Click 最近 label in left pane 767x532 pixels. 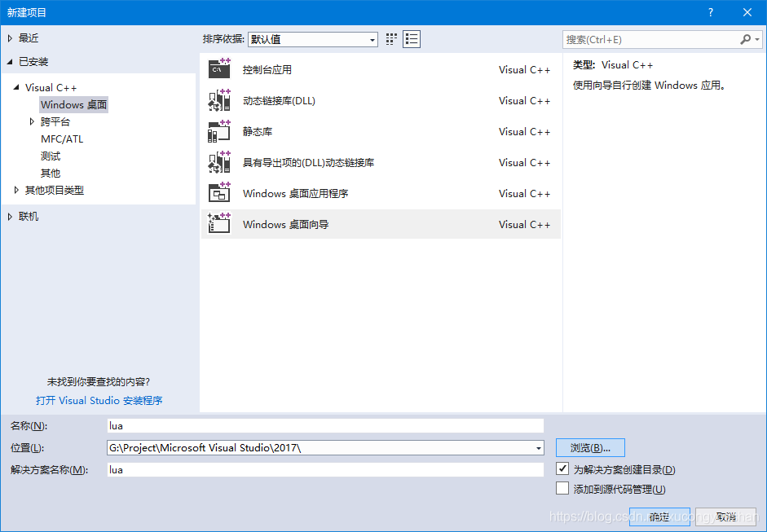click(x=29, y=38)
